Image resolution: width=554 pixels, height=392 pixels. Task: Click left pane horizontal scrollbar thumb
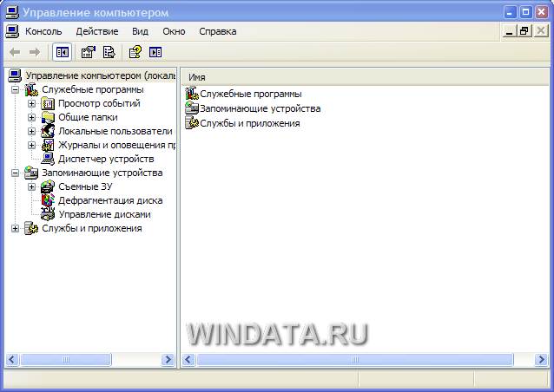[66, 360]
